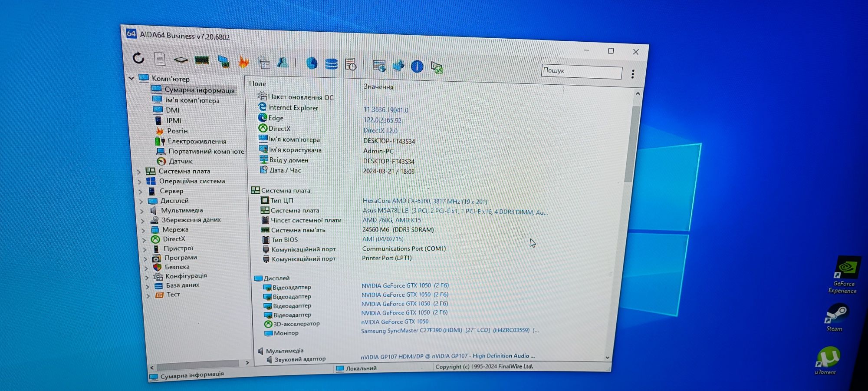The width and height of the screenshot is (868, 391).
Task: Select the Електроживлення tree item
Action: [197, 141]
